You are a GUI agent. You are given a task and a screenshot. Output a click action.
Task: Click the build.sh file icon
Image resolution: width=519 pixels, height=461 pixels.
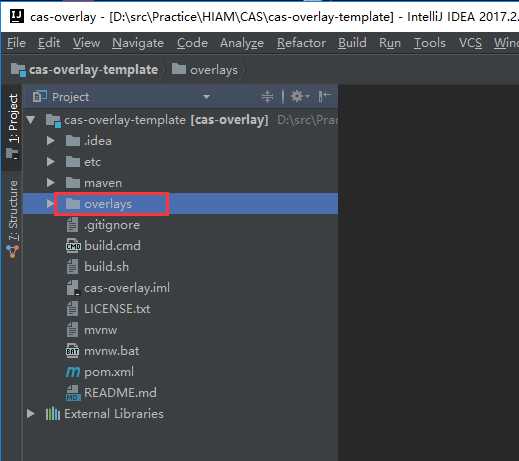tap(72, 267)
